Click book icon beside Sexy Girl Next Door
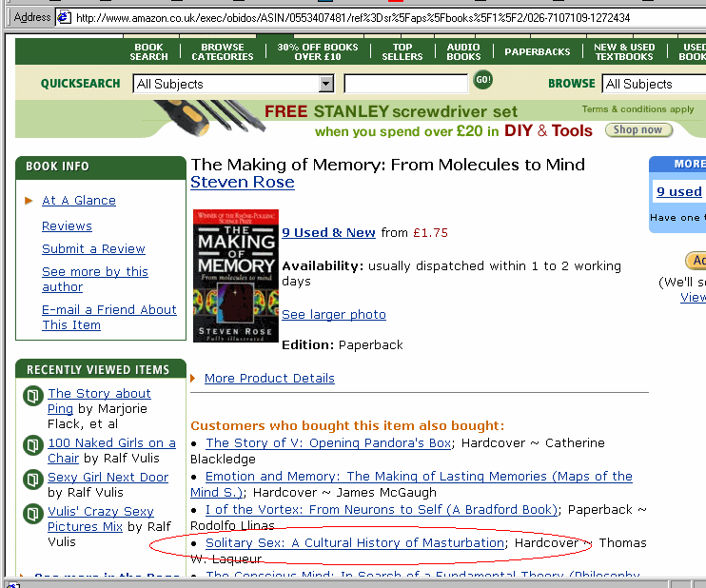The width and height of the screenshot is (706, 588). [x=32, y=480]
